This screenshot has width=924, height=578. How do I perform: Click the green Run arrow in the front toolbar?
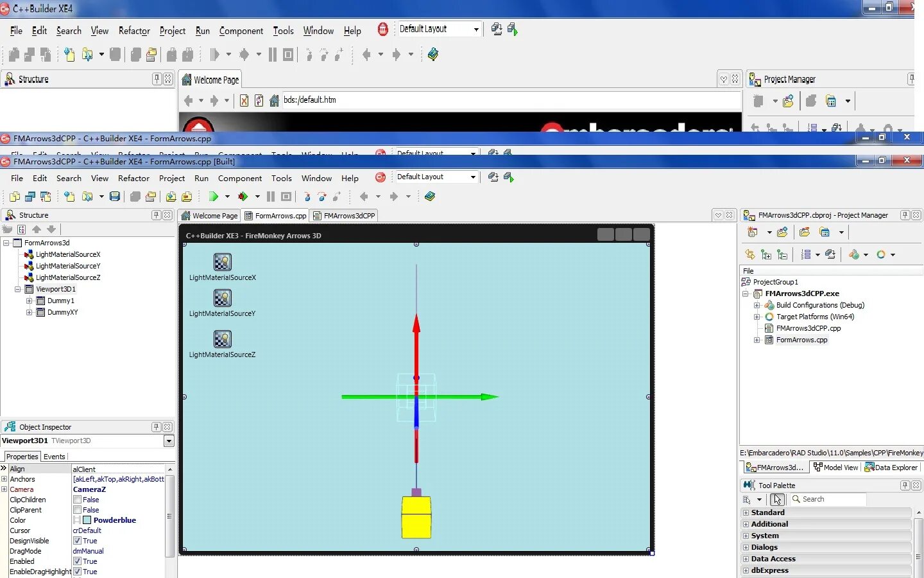coord(214,197)
